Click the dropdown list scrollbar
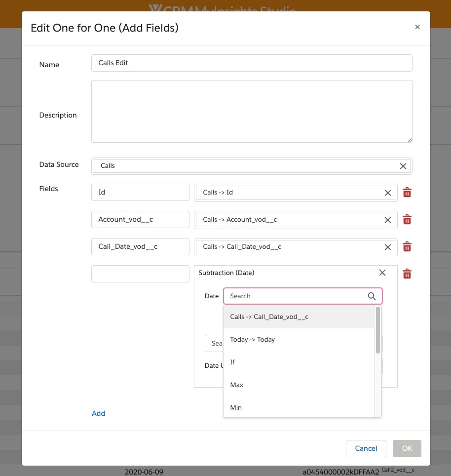 (378, 330)
